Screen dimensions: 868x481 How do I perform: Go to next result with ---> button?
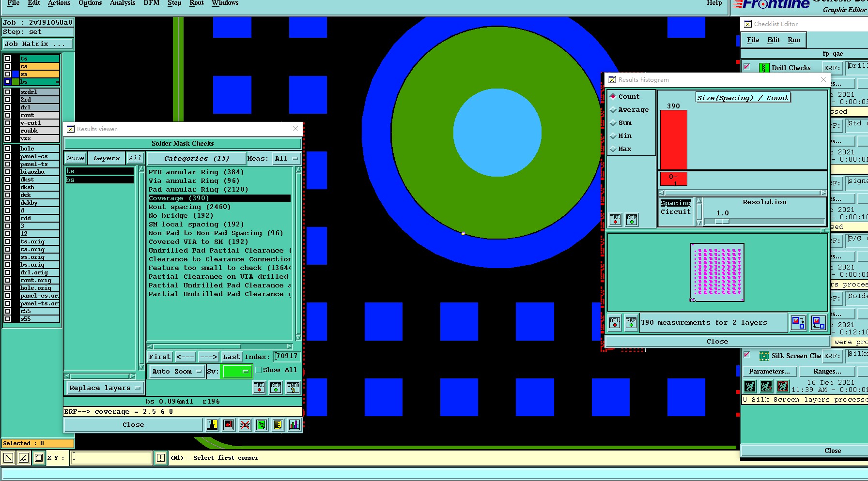click(x=209, y=357)
